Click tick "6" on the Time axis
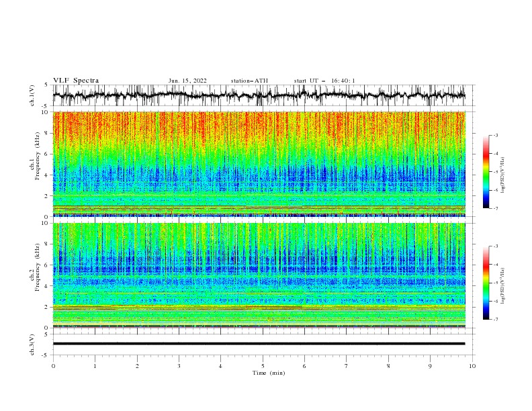This screenshot has width=532, height=411. click(x=304, y=366)
